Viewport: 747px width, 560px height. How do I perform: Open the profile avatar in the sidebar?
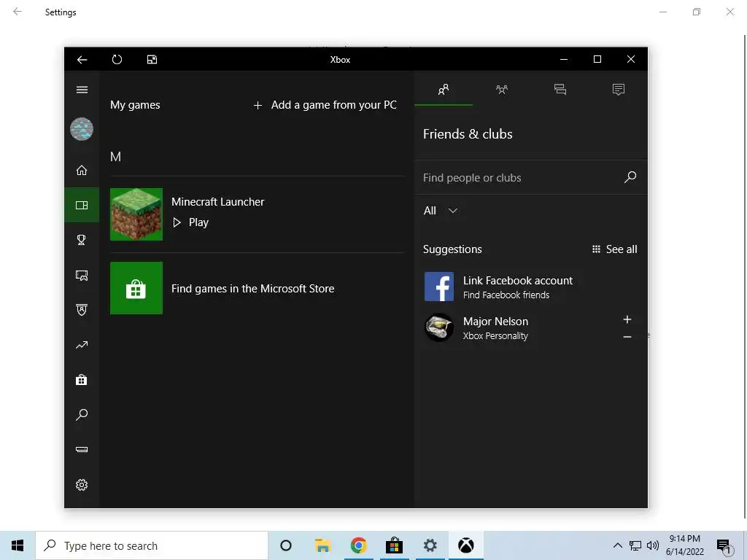click(82, 129)
